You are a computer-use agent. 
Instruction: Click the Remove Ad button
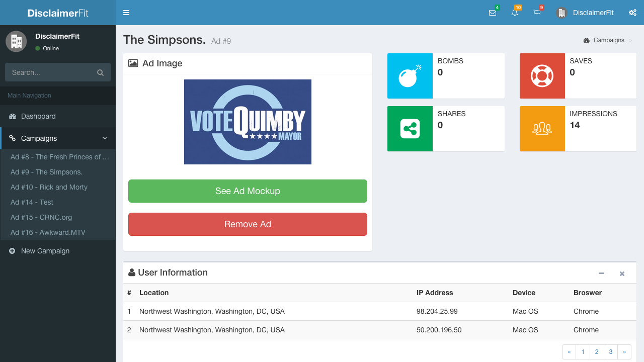[x=248, y=224]
